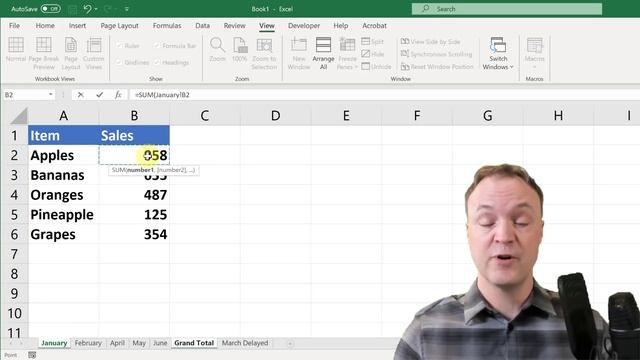Open the Undo history dropdown arrow

[96, 9]
